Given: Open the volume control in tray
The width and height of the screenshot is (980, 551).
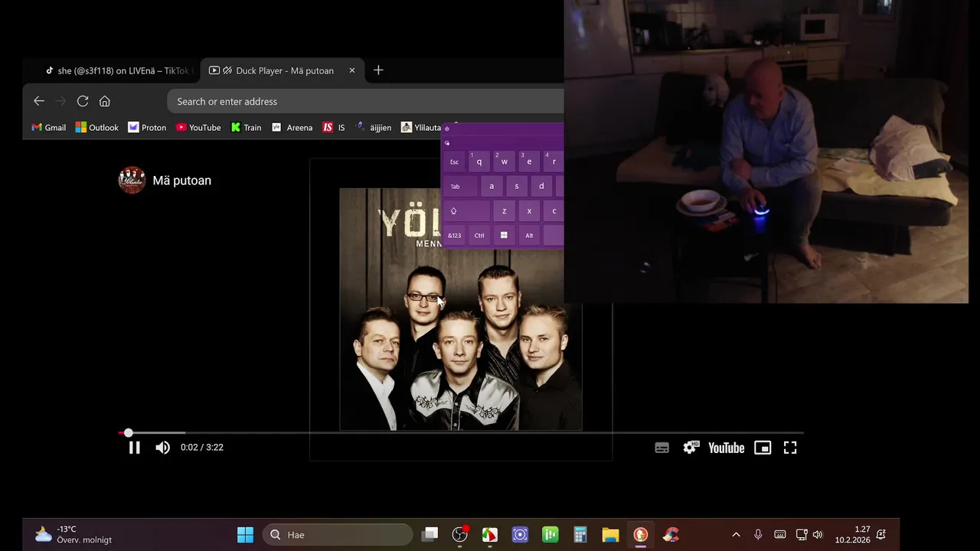Looking at the screenshot, I should [x=818, y=535].
